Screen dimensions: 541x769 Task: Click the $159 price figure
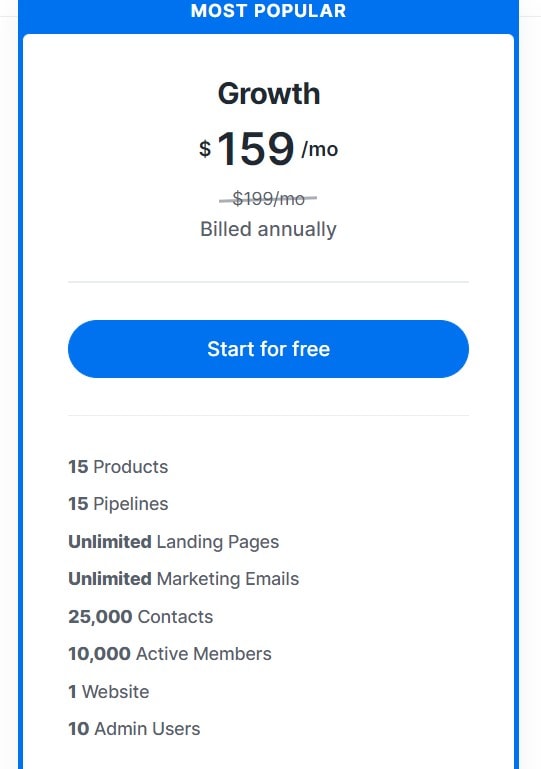pos(255,149)
